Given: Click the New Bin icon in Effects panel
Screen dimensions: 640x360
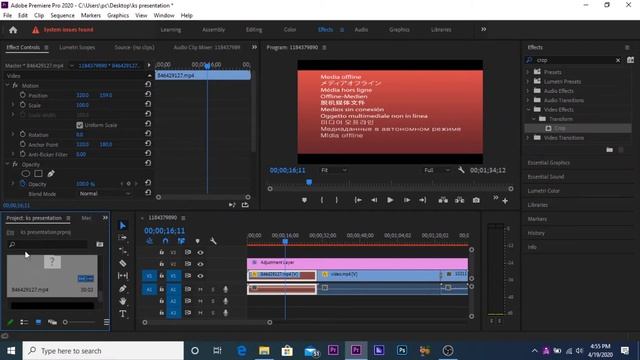Looking at the screenshot, I should click(609, 150).
